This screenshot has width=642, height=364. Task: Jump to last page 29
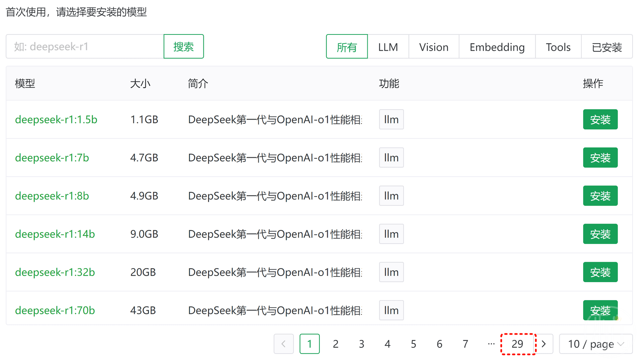518,344
